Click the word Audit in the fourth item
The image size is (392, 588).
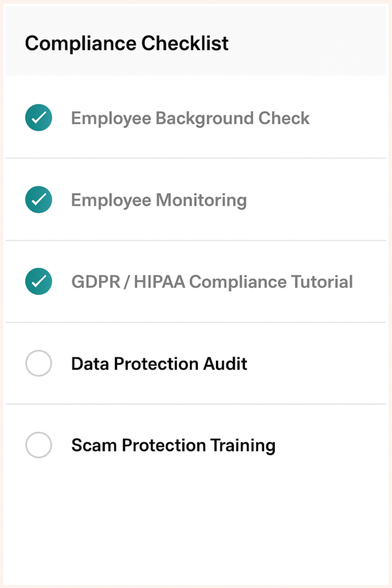point(225,363)
